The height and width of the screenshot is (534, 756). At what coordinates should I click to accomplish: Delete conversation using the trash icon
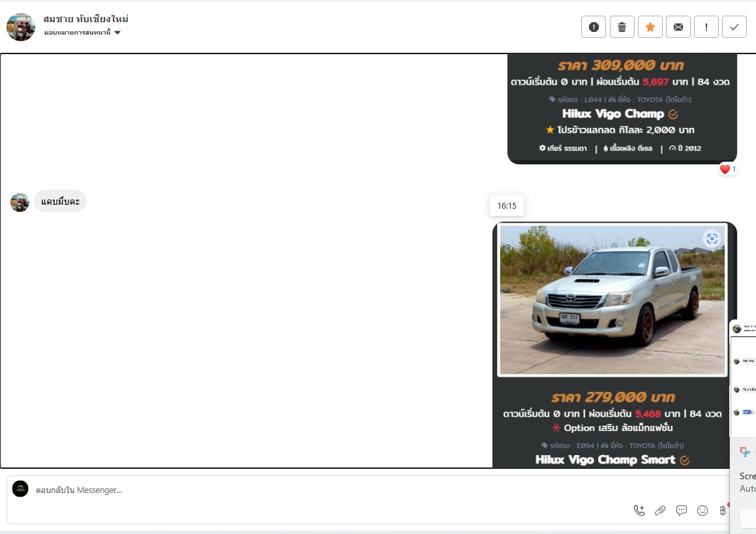[622, 27]
